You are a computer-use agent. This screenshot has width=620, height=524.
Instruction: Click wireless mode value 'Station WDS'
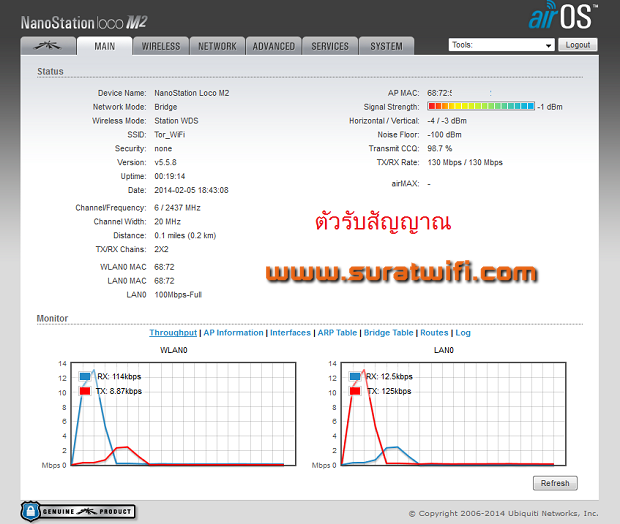[x=176, y=121]
